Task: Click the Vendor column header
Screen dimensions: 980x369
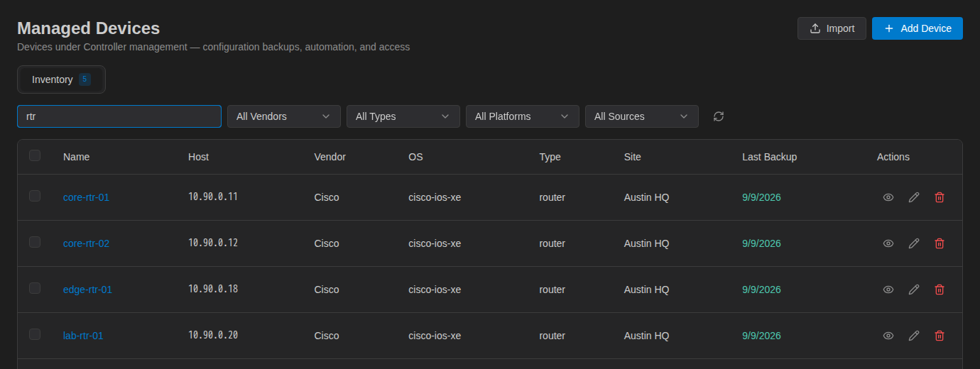Action: [330, 157]
